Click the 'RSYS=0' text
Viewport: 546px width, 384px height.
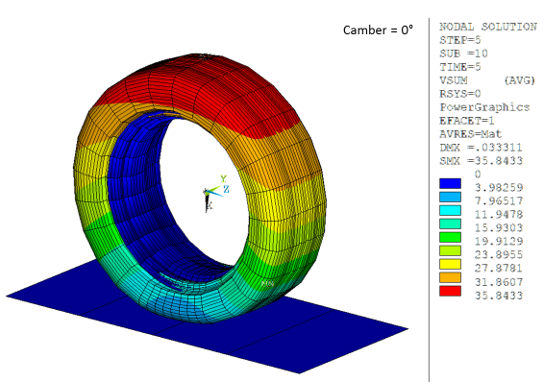(460, 94)
